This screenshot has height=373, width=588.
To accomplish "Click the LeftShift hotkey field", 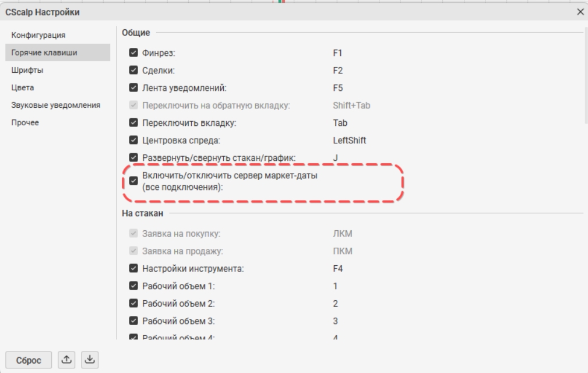I will click(x=350, y=140).
